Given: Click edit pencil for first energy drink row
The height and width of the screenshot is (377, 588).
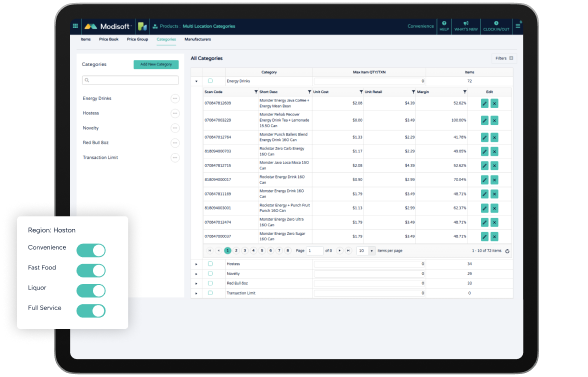Looking at the screenshot, I should 484,103.
